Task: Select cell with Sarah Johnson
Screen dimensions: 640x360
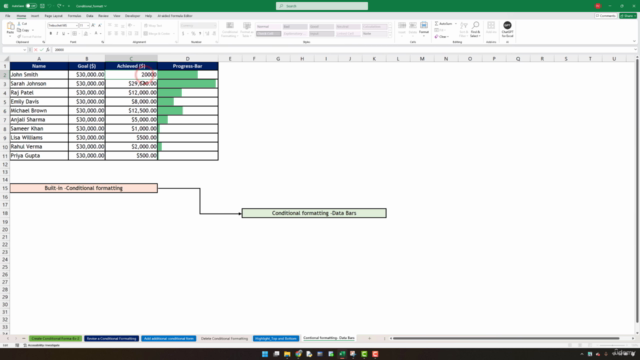Action: [x=39, y=84]
